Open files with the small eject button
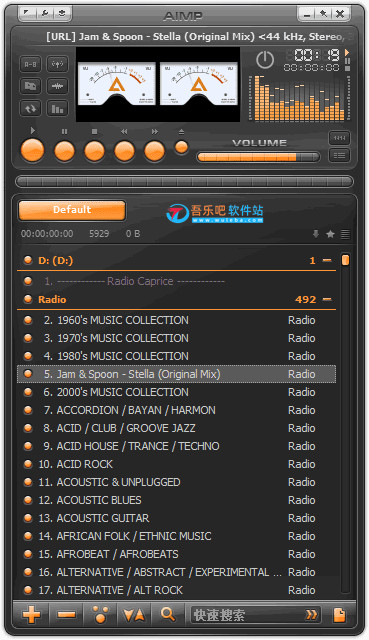Screen dimensions: 369x640 coord(181,147)
